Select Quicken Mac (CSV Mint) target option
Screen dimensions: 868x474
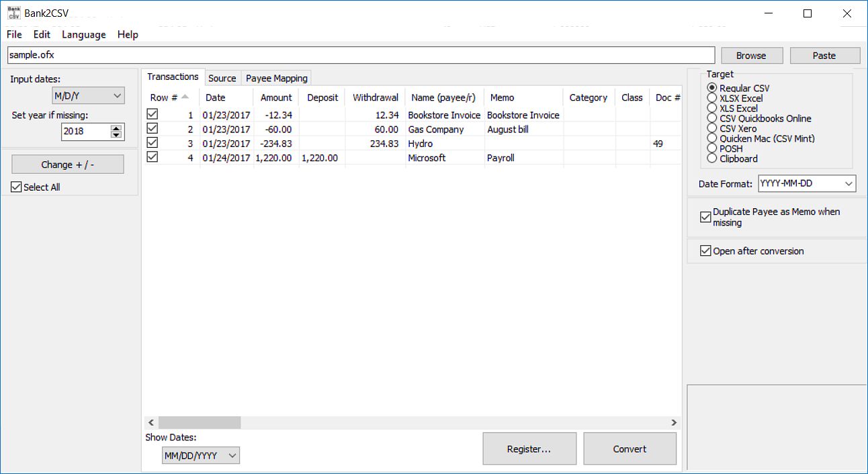712,138
